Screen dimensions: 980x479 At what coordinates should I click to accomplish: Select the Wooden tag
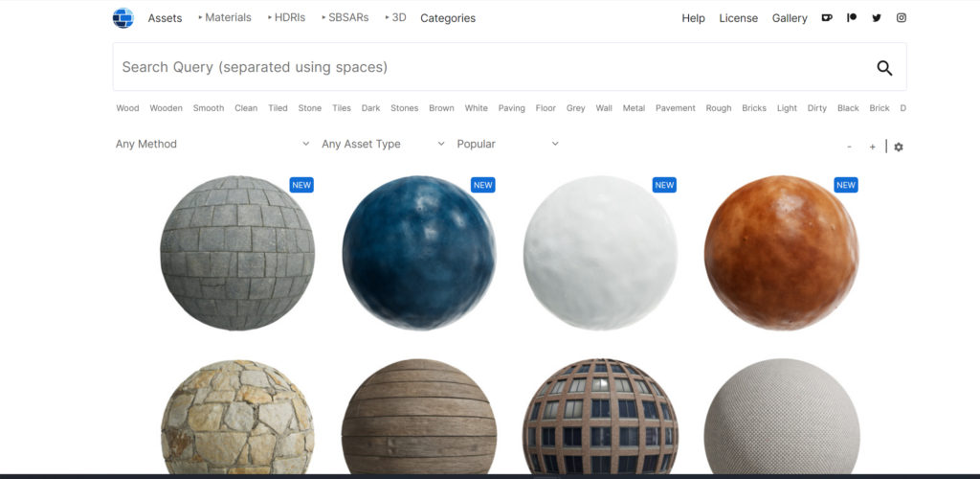click(167, 108)
